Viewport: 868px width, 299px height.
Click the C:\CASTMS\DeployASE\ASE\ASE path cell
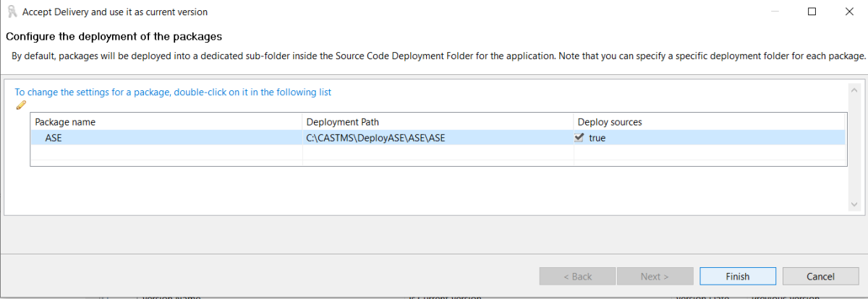coord(375,138)
